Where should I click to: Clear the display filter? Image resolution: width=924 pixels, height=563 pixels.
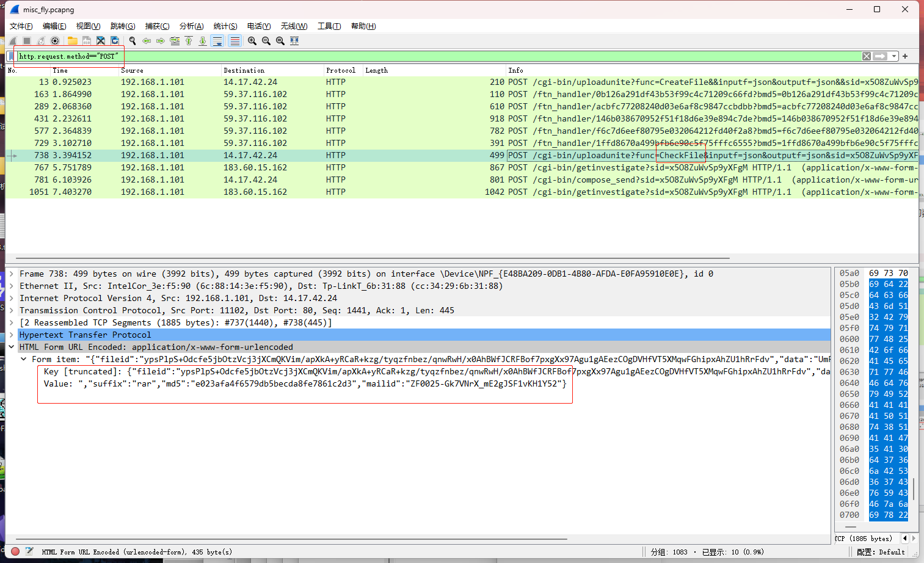click(867, 56)
